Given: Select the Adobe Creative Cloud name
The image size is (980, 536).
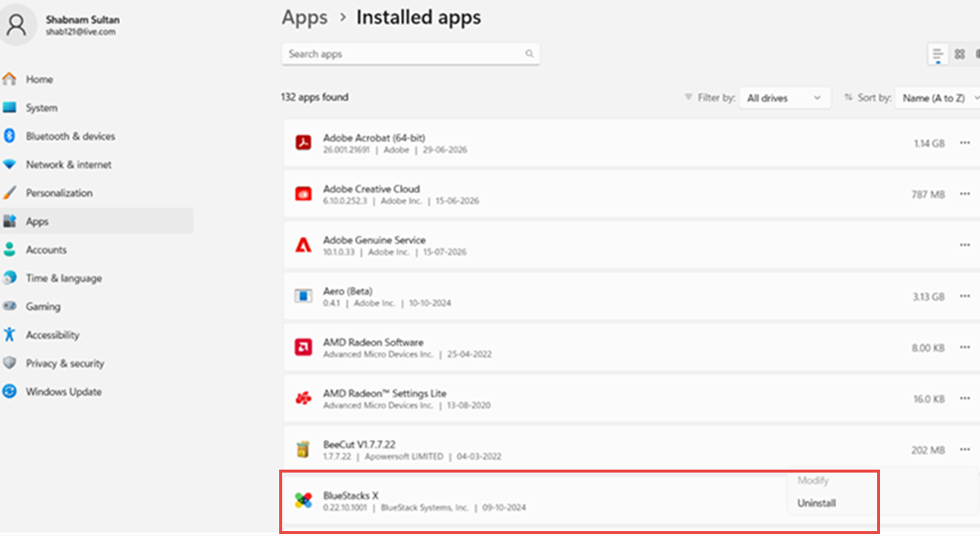Looking at the screenshot, I should coord(371,189).
